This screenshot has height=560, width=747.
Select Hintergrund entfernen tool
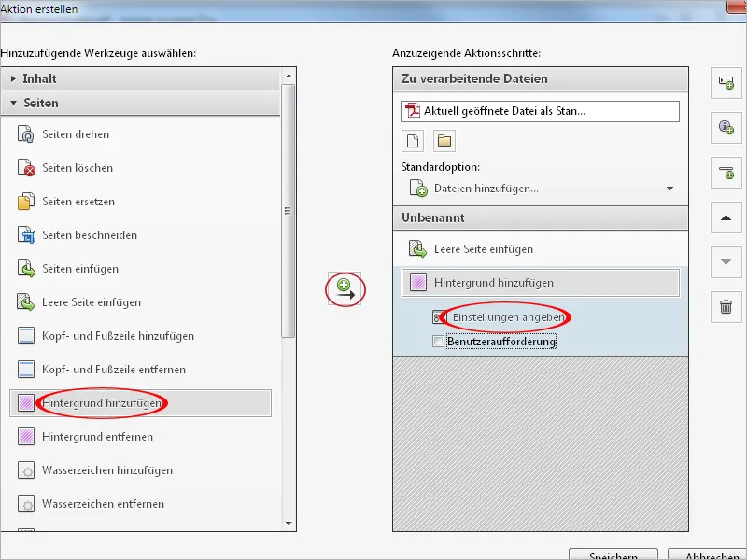97,437
